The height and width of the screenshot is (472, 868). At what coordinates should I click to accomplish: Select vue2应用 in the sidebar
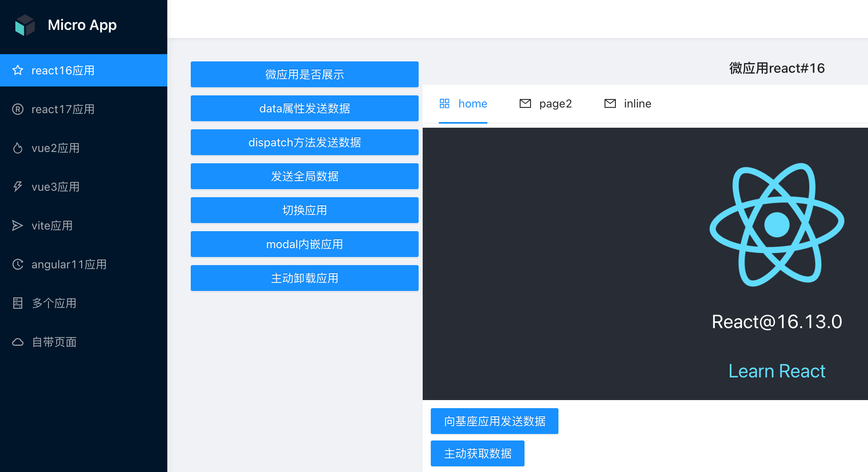click(84, 148)
